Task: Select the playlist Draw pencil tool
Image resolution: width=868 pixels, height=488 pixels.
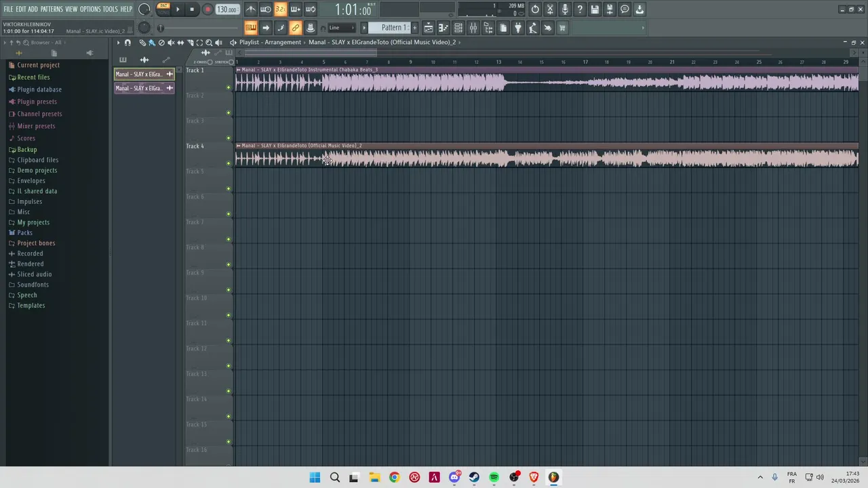Action: 142,42
